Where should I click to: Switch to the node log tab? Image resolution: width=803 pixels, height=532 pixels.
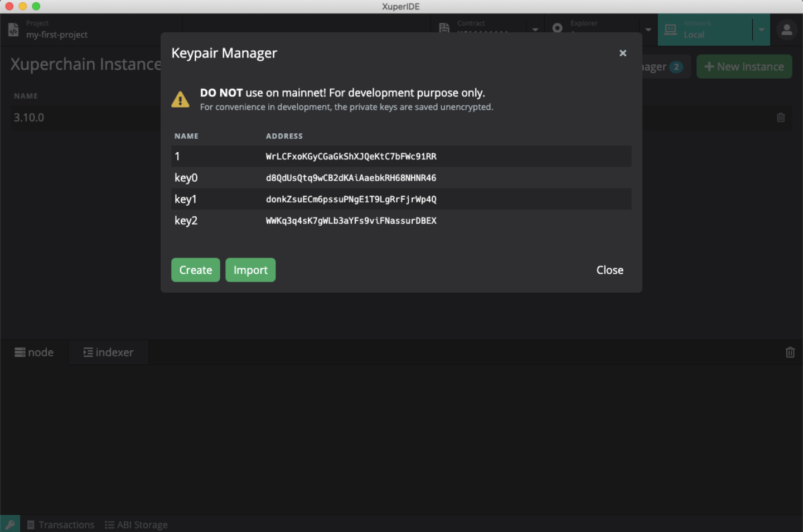34,352
